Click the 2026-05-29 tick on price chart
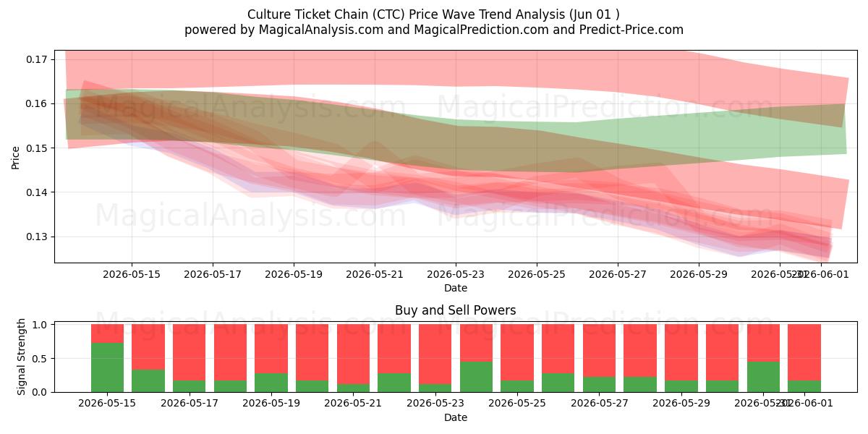 [x=699, y=274]
